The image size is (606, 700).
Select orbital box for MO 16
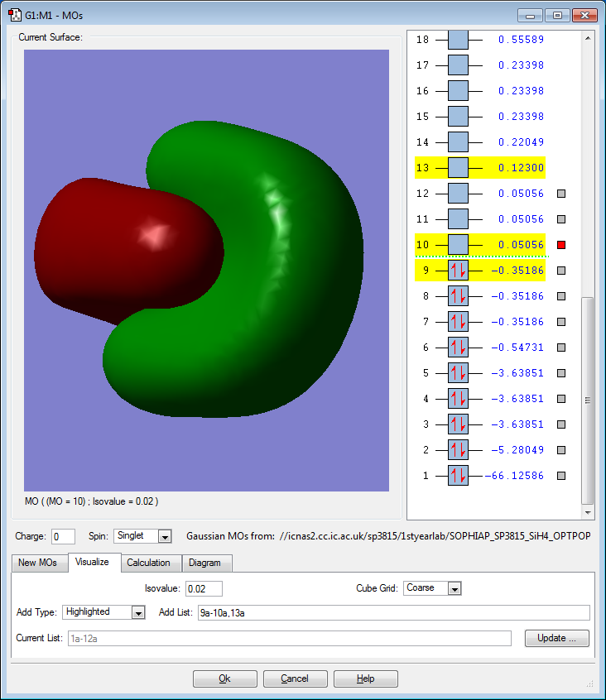(x=458, y=91)
